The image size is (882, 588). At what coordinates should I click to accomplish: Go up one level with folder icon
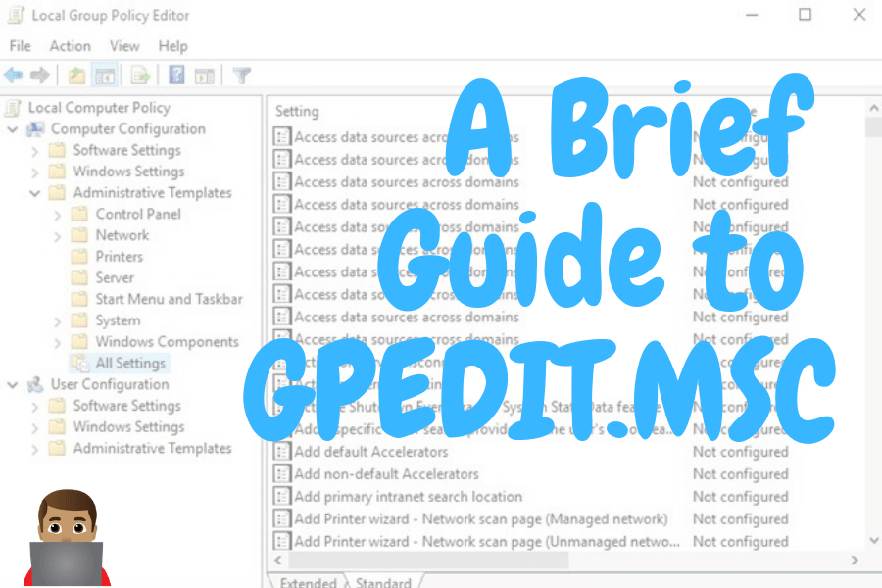76,74
